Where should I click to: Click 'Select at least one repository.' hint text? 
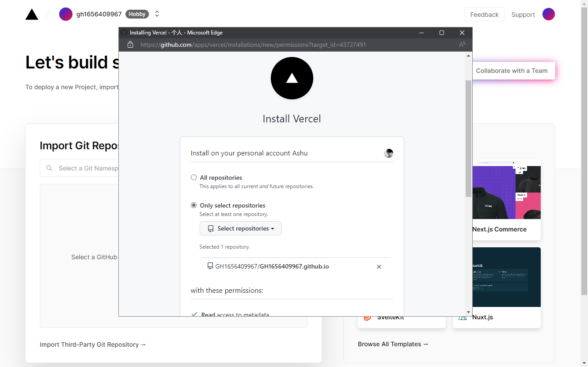click(x=234, y=214)
